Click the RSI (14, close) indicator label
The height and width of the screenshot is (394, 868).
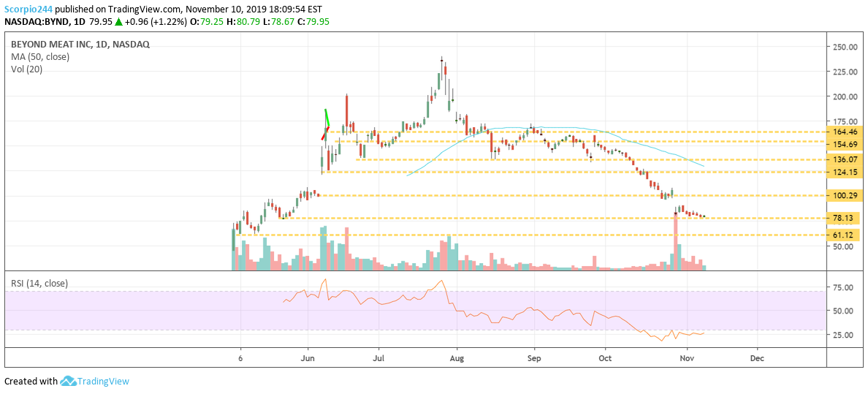(39, 283)
